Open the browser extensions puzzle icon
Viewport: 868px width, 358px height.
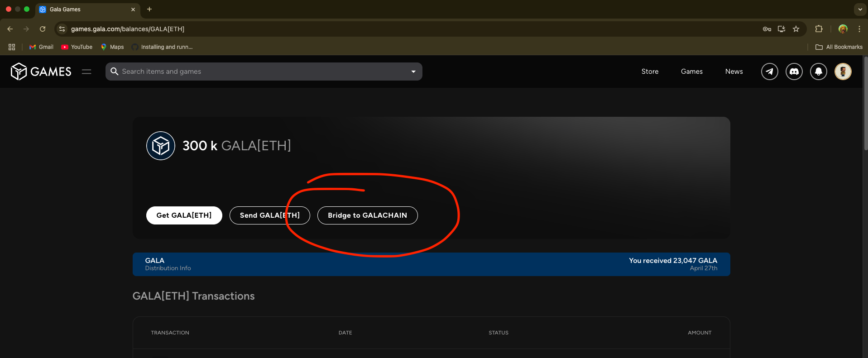tap(819, 29)
